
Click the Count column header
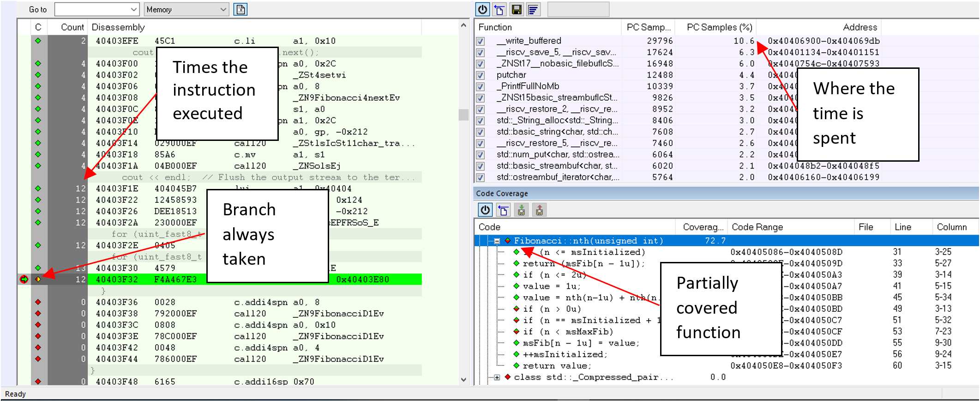pyautogui.click(x=72, y=27)
